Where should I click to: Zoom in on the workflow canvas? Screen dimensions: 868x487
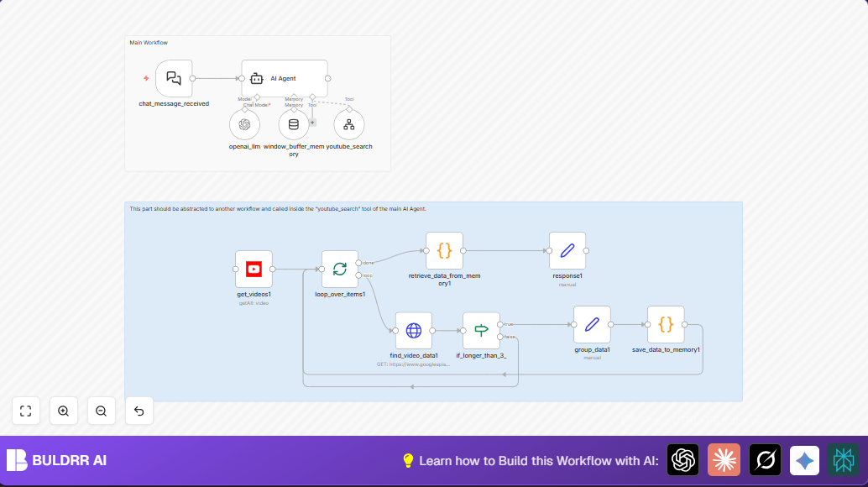pyautogui.click(x=63, y=411)
